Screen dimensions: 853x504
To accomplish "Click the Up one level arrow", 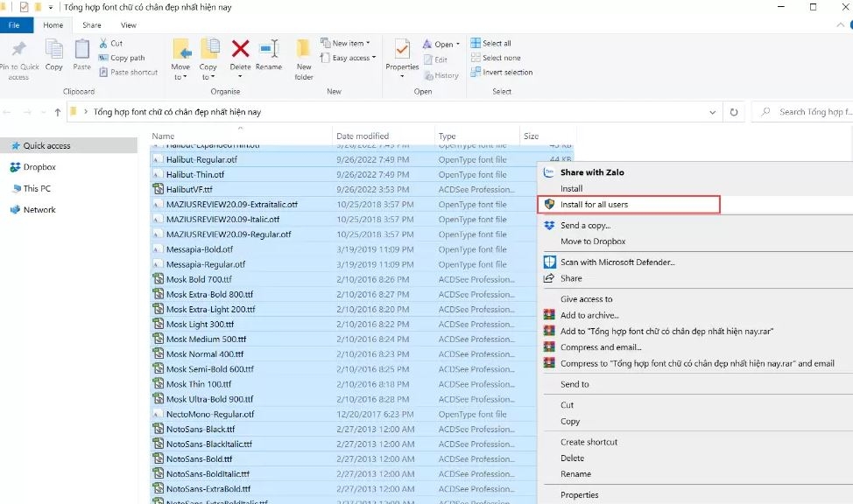I will (x=58, y=112).
